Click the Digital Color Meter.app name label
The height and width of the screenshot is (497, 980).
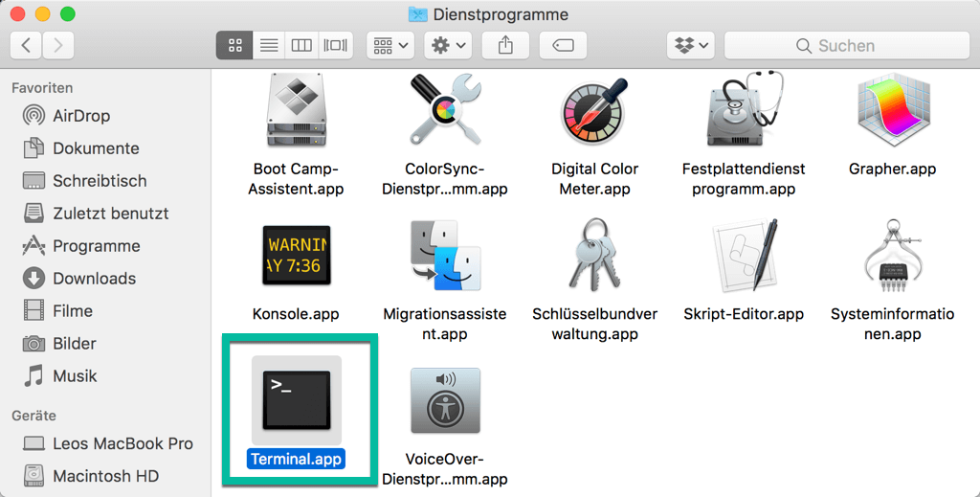[x=594, y=179]
